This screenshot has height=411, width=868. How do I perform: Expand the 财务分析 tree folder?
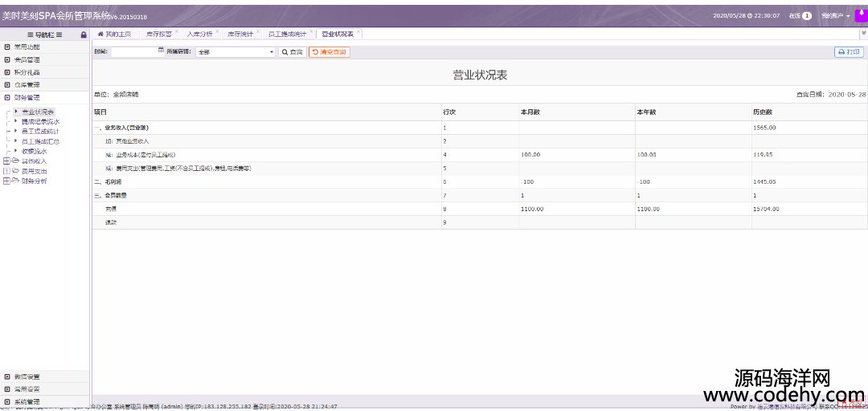(x=7, y=181)
